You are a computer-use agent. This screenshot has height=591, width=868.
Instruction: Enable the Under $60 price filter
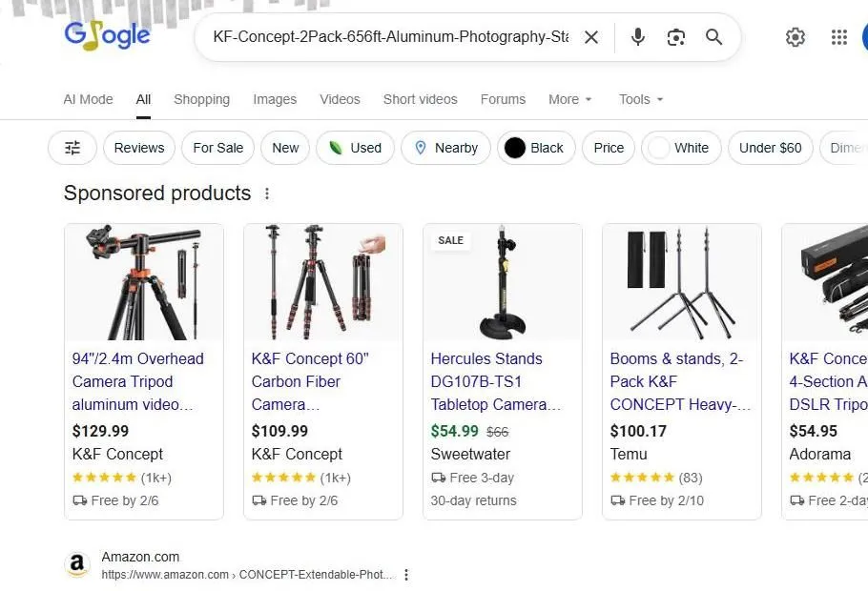[x=770, y=148]
